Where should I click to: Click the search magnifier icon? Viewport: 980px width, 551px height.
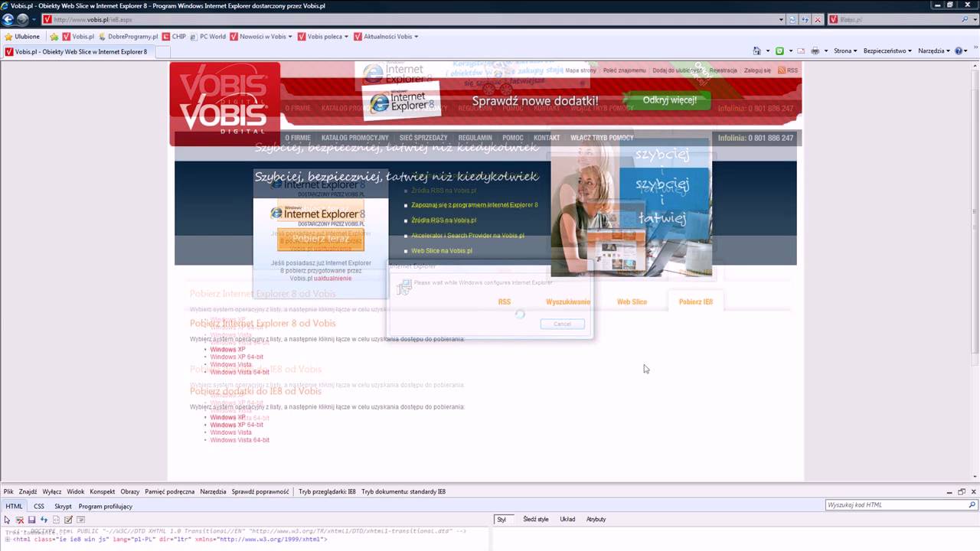(x=965, y=20)
